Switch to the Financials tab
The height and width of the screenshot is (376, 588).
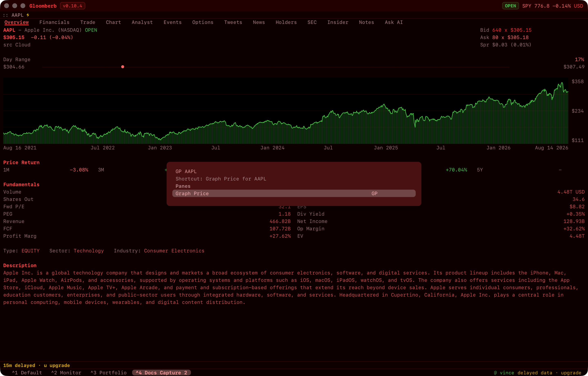tap(55, 22)
